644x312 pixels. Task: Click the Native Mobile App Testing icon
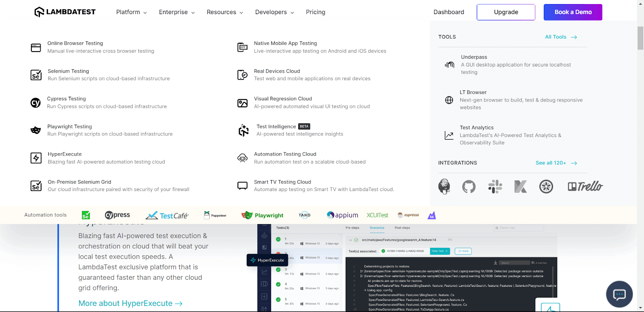(242, 47)
